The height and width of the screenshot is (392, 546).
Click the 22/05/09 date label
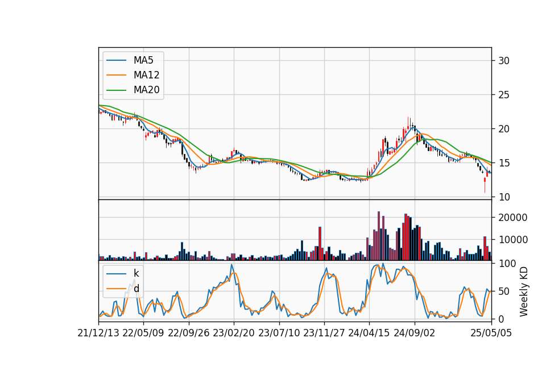tap(143, 333)
